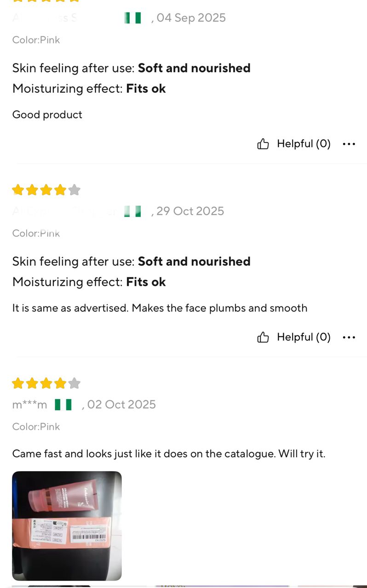Click the flag icon beside 29 Oct 2025

tap(133, 211)
